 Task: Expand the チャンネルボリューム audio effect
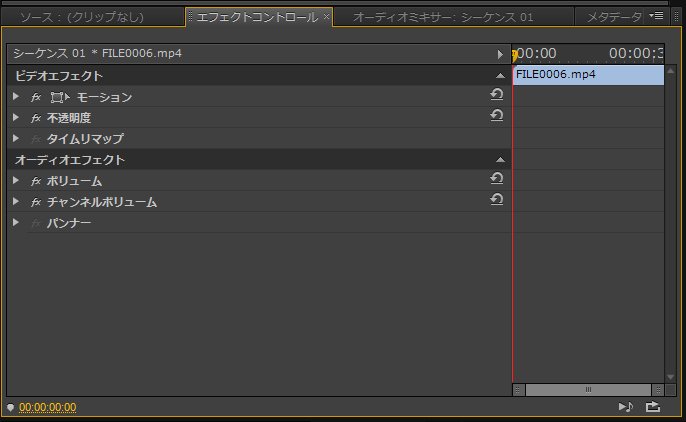click(16, 201)
